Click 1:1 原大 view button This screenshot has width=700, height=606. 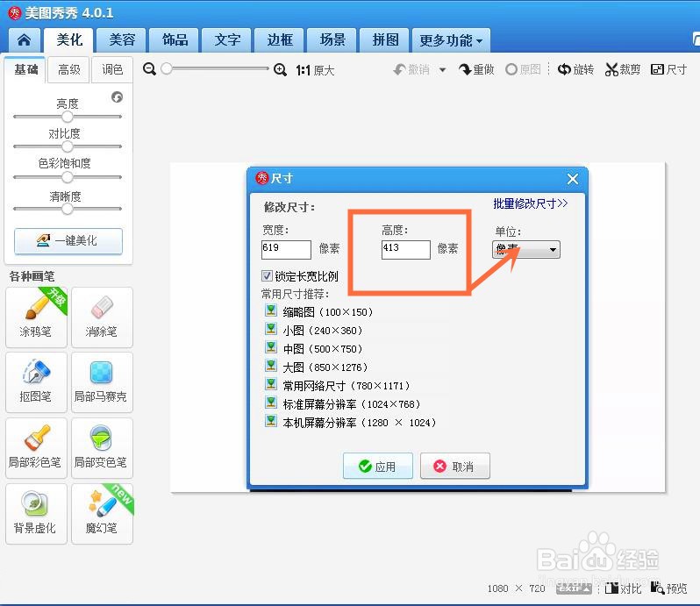click(x=315, y=70)
